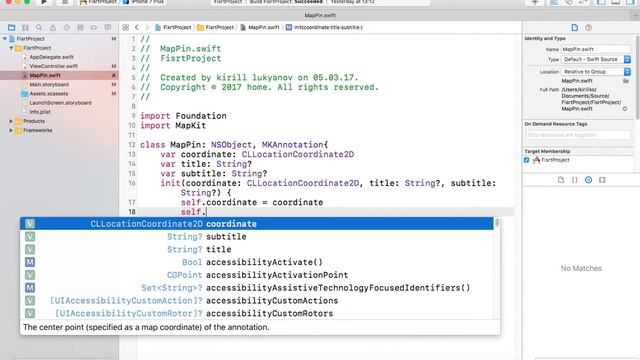Viewport: 640px width, 360px height.
Task: Open the Breakpoint navigator
Action: (x=94, y=27)
